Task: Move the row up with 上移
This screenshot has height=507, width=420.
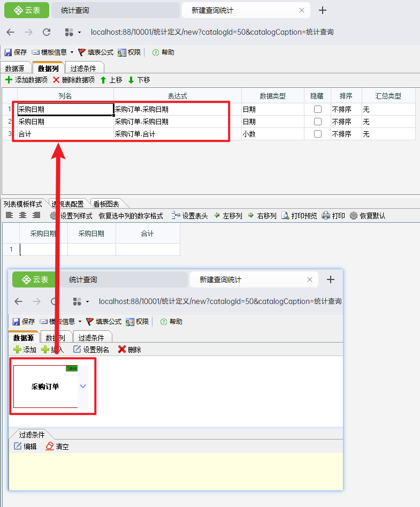Action: 111,80
